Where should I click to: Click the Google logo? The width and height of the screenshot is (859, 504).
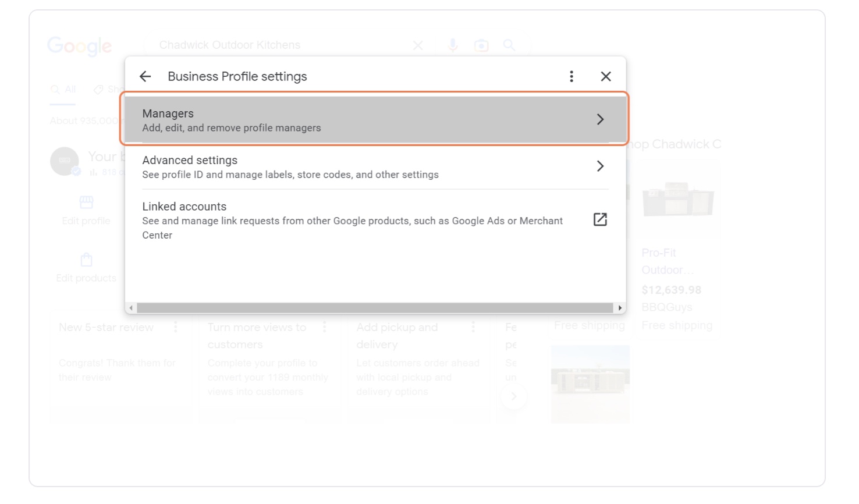[80, 46]
